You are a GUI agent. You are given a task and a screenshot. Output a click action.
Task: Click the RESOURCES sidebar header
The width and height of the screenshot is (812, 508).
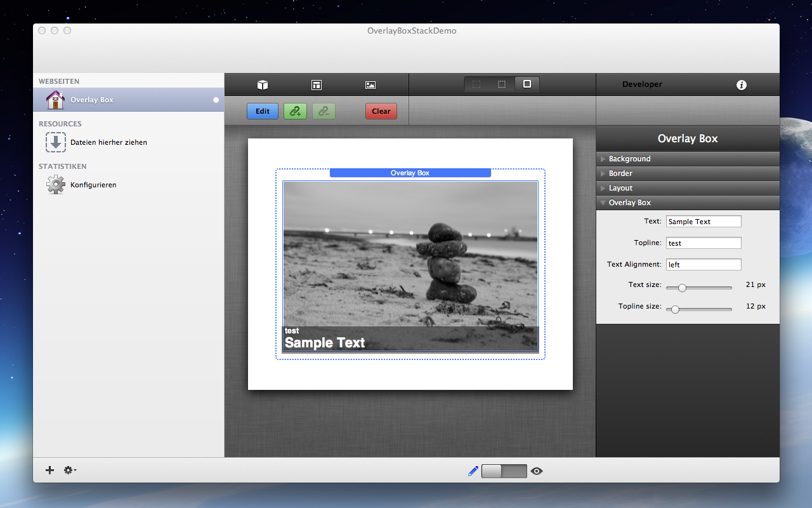60,124
